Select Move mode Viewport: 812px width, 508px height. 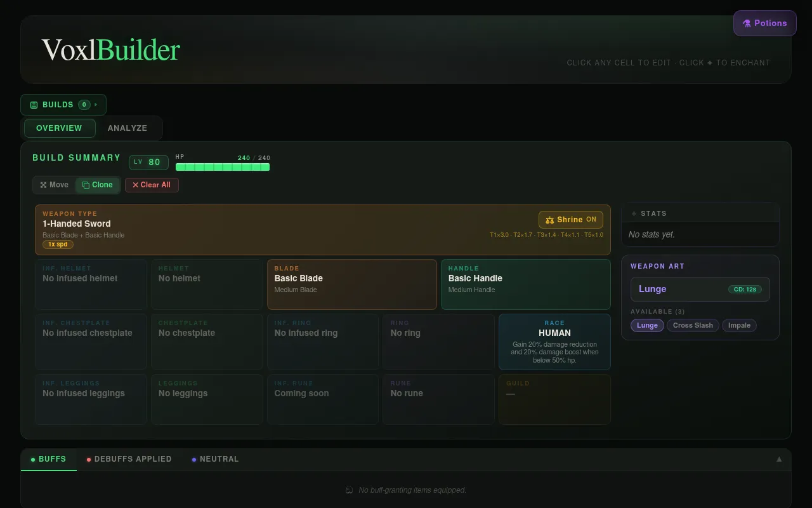pyautogui.click(x=55, y=185)
